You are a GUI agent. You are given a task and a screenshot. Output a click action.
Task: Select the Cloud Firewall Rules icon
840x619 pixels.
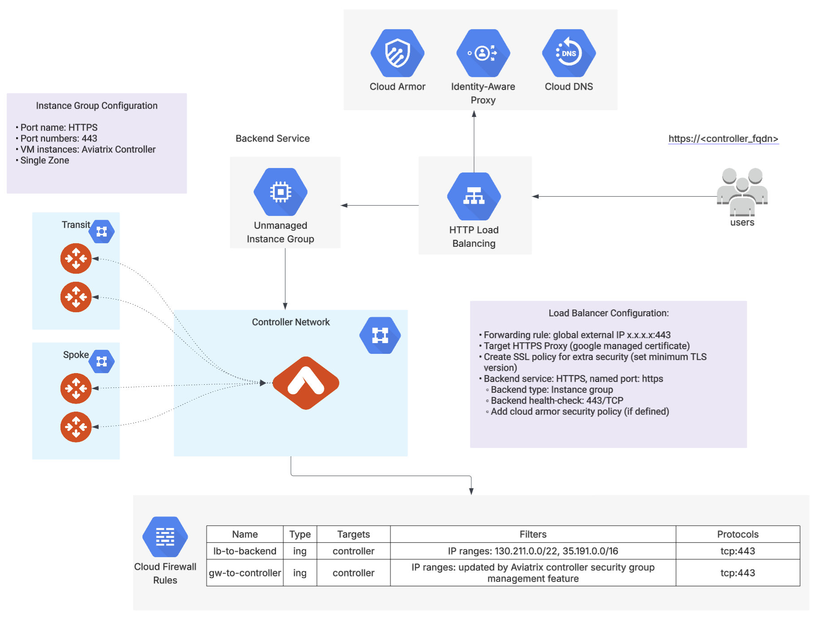(165, 537)
